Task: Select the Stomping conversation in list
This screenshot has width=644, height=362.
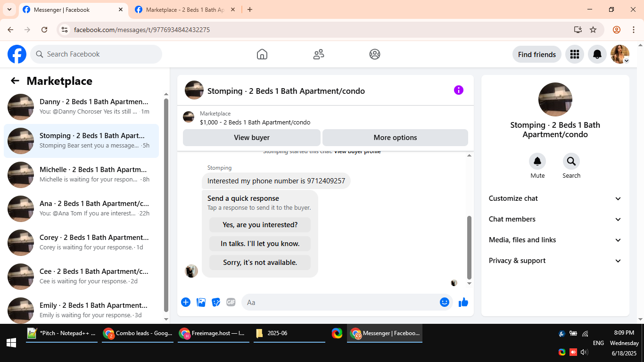Action: tap(81, 141)
